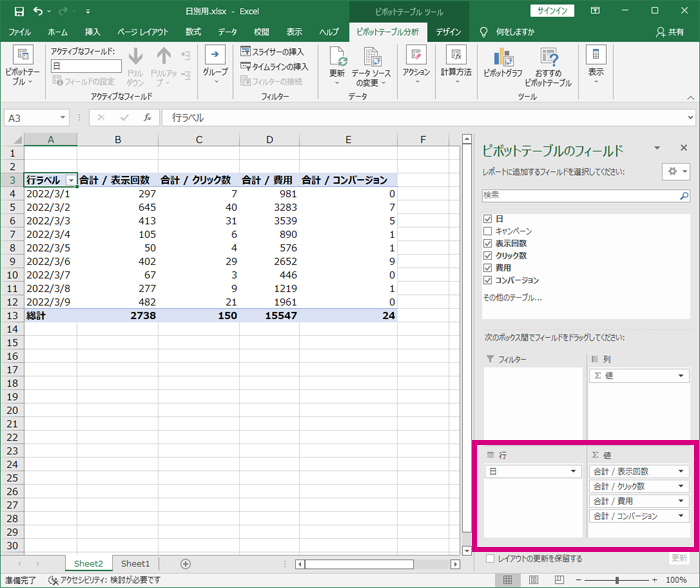Switch to Page Layout view icon
The width and height of the screenshot is (700, 588).
coord(533,580)
